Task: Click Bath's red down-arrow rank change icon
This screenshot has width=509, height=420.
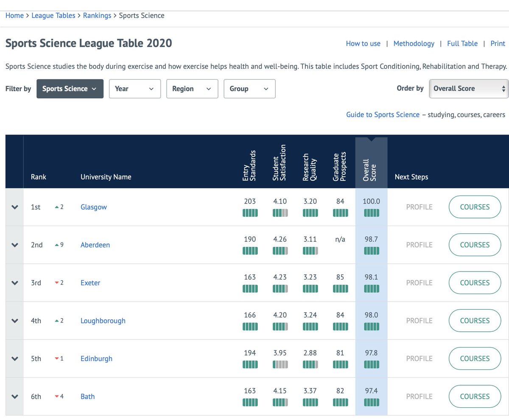Action: point(57,397)
